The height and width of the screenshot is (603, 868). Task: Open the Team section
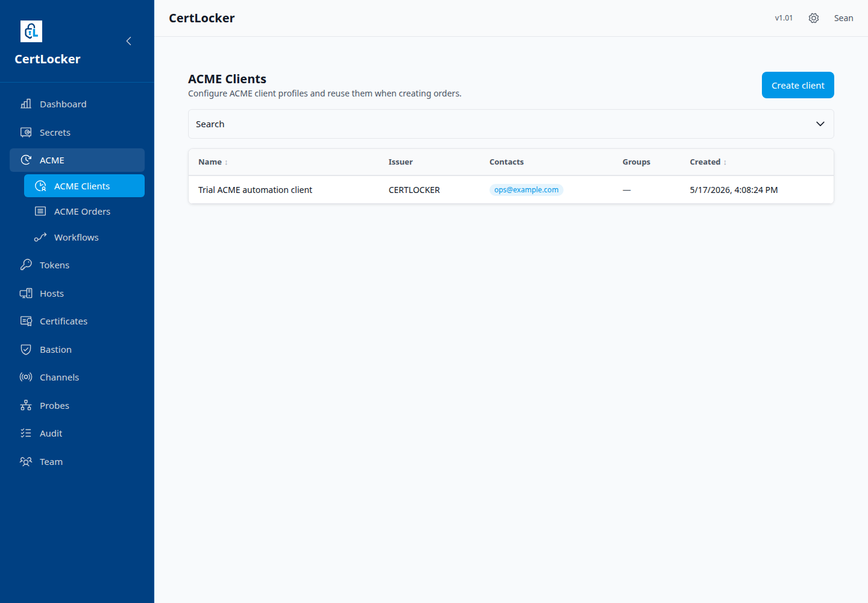point(77,461)
